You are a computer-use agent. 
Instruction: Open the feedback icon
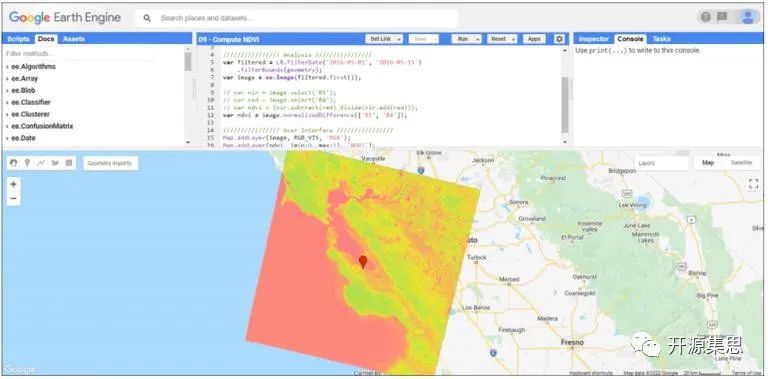pos(722,17)
